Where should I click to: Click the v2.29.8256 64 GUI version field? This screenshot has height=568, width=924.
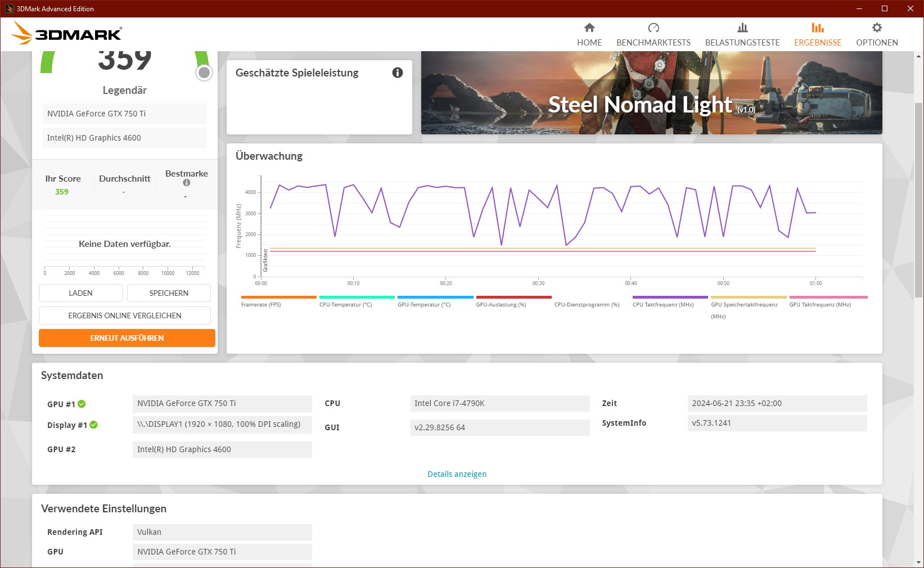500,427
